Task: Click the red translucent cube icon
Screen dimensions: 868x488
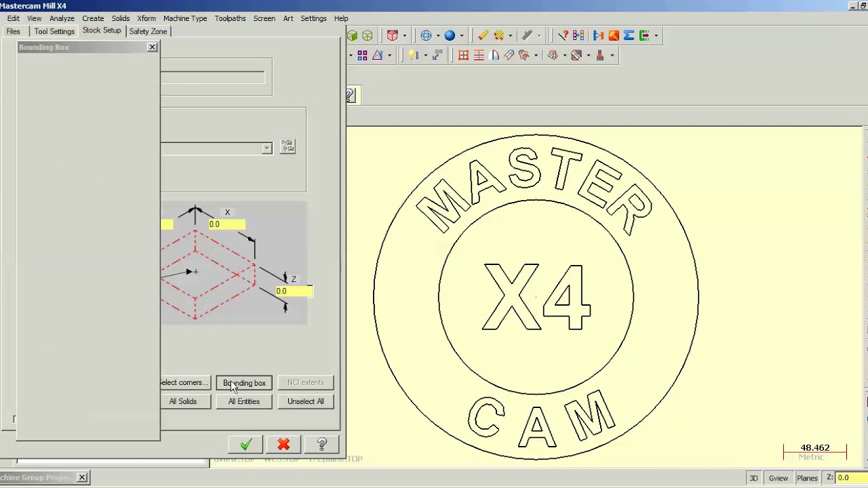Action: [392, 35]
